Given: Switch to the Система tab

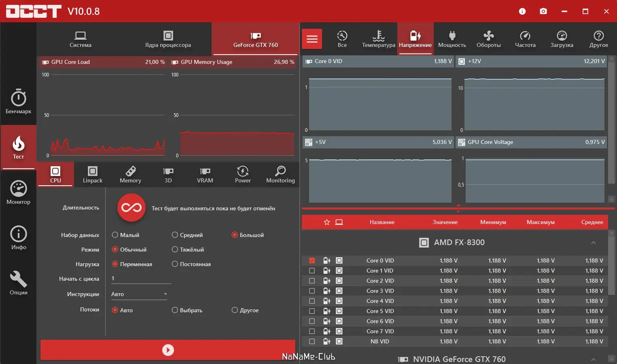Looking at the screenshot, I should (81, 39).
